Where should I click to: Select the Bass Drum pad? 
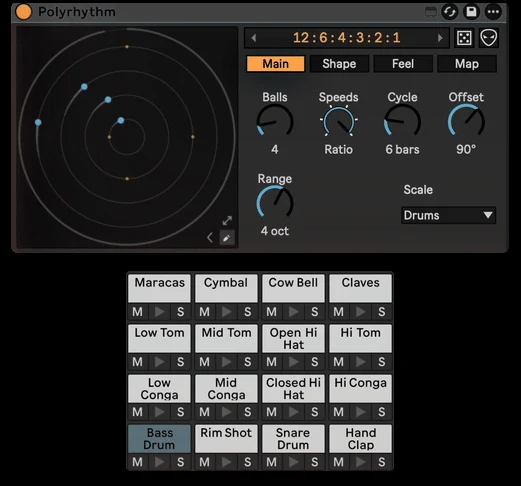click(x=159, y=438)
